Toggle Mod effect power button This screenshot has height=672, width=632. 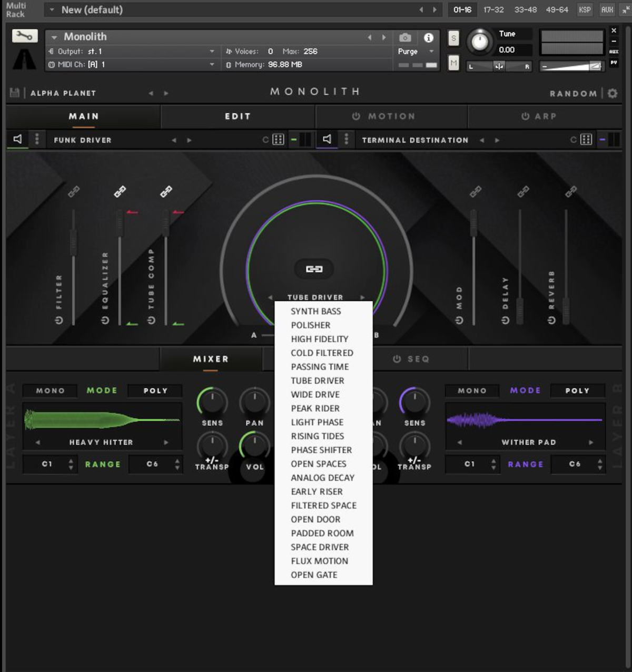(459, 320)
